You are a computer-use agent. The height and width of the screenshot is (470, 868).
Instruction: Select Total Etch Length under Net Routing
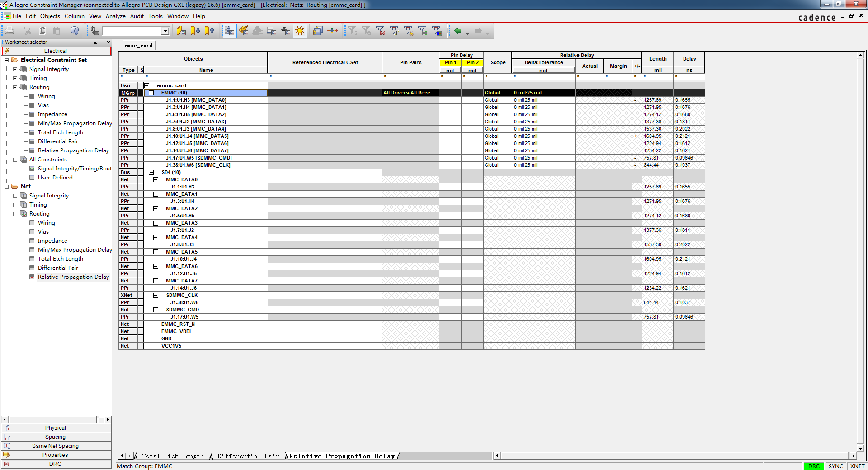tap(60, 259)
